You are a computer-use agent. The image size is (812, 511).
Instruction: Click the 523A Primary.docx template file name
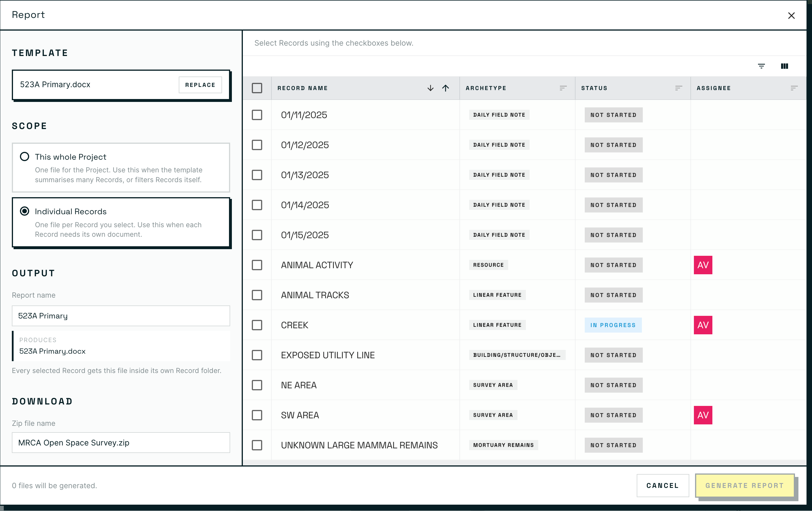tap(55, 85)
